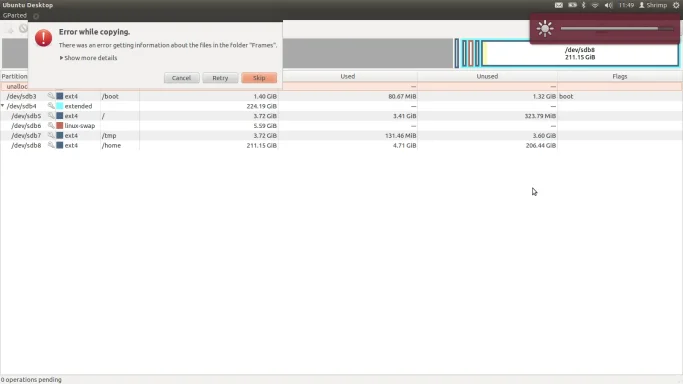Click the ext4 color swatch for /dev/sdb8

tap(60, 145)
